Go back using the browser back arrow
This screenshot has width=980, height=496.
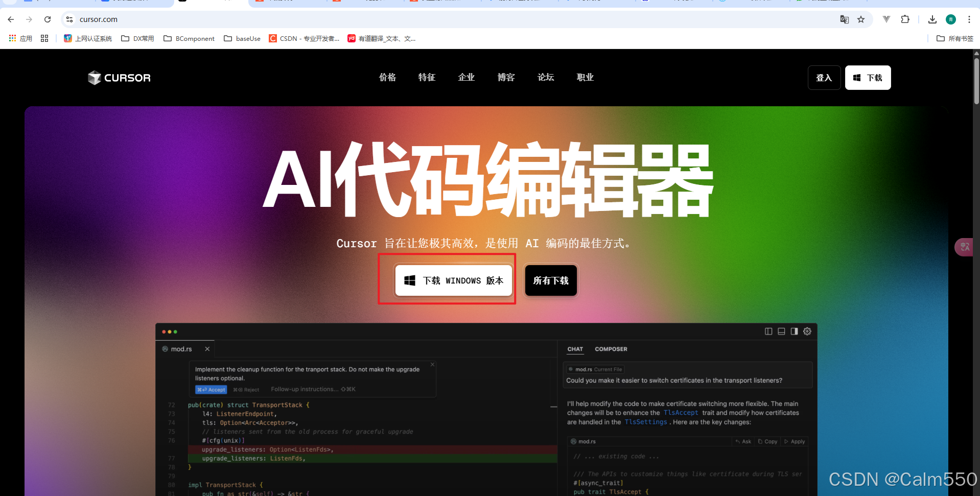(x=11, y=19)
